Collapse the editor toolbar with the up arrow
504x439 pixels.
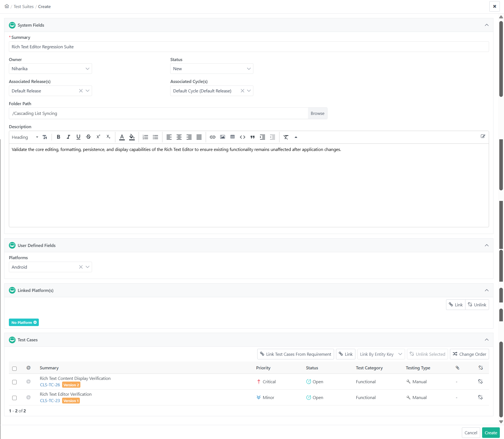[x=296, y=137]
